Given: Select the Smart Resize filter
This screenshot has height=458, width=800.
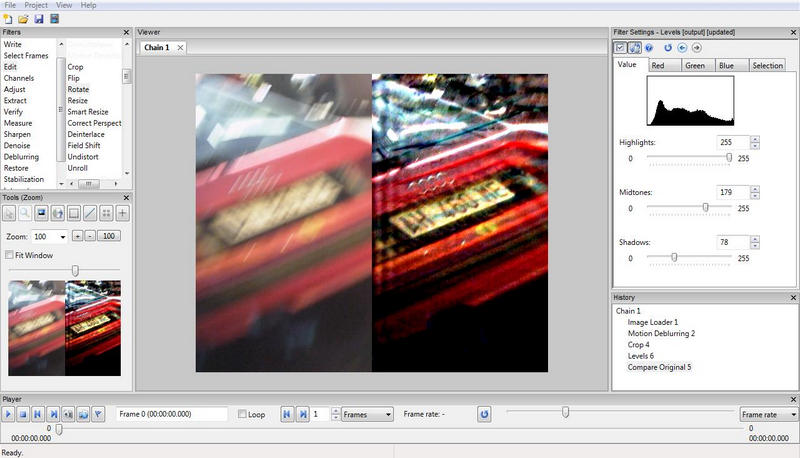Looking at the screenshot, I should pyautogui.click(x=88, y=112).
